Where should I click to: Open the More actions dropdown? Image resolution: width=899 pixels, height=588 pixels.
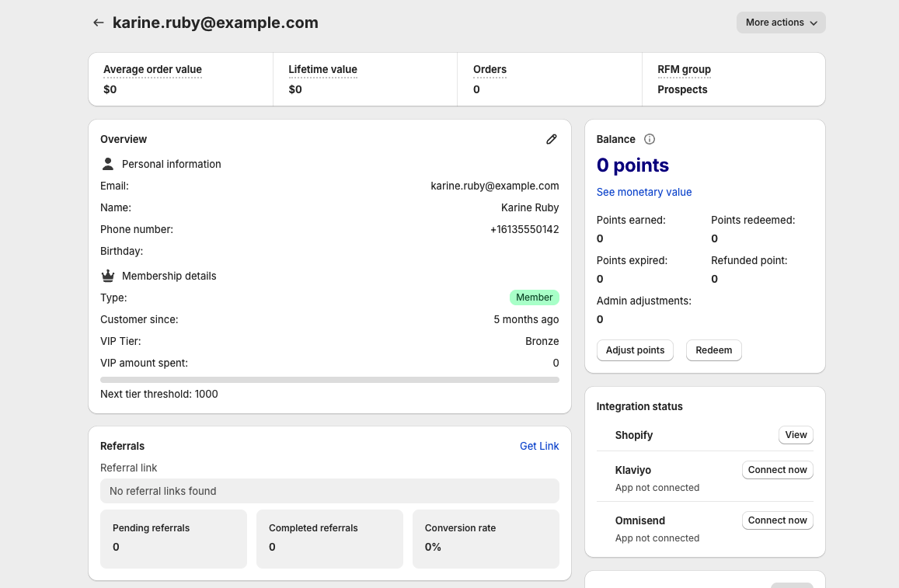780,23
